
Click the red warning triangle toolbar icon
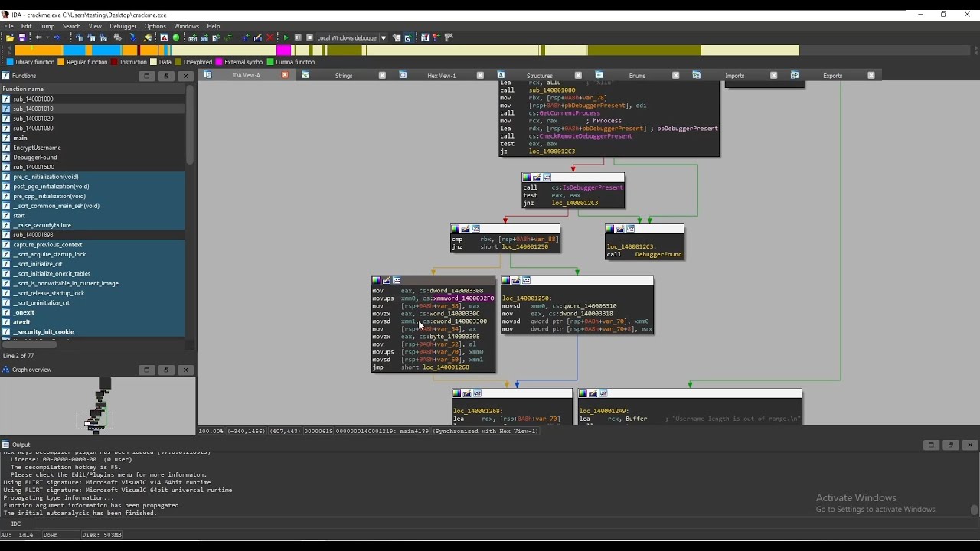coord(164,37)
